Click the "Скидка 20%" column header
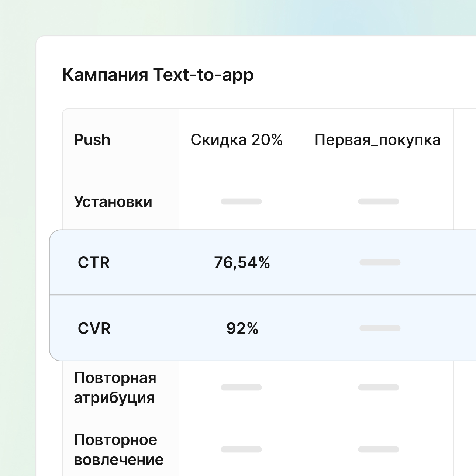Viewport: 476px width, 476px height. 237,140
